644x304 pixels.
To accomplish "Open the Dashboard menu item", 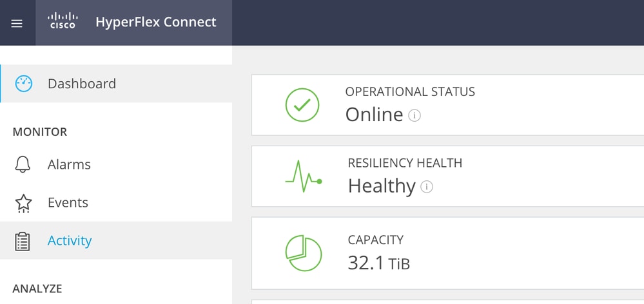I will pyautogui.click(x=82, y=84).
